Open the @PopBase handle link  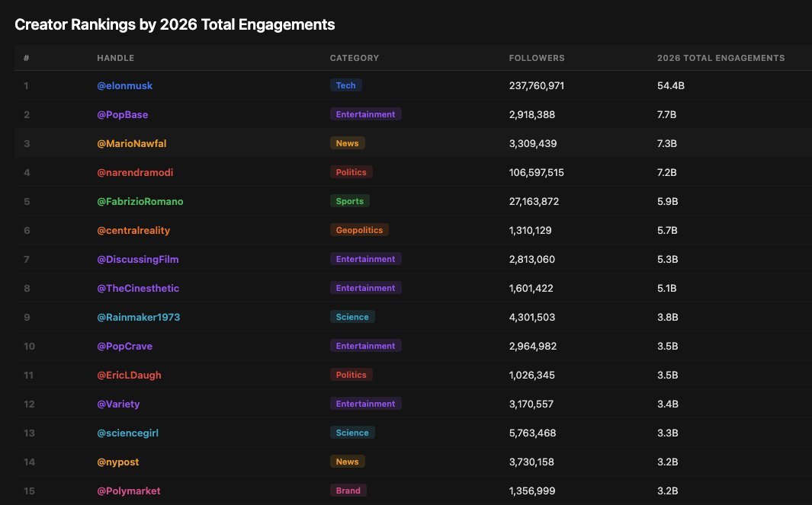tap(123, 115)
